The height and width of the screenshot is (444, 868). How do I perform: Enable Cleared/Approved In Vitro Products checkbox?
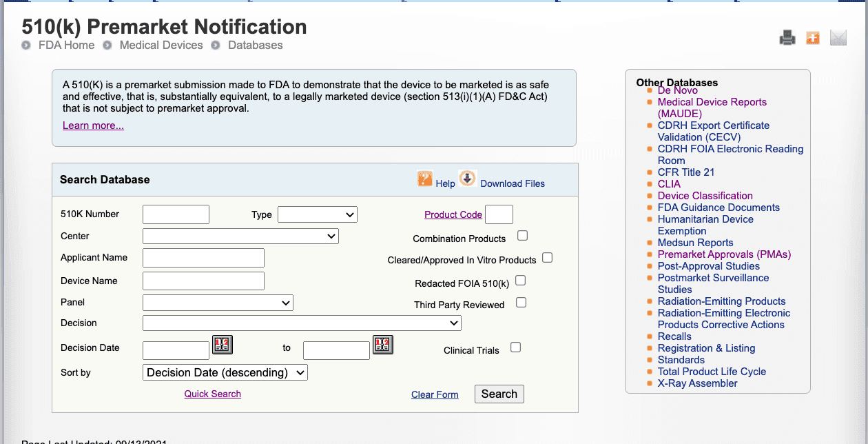[547, 258]
